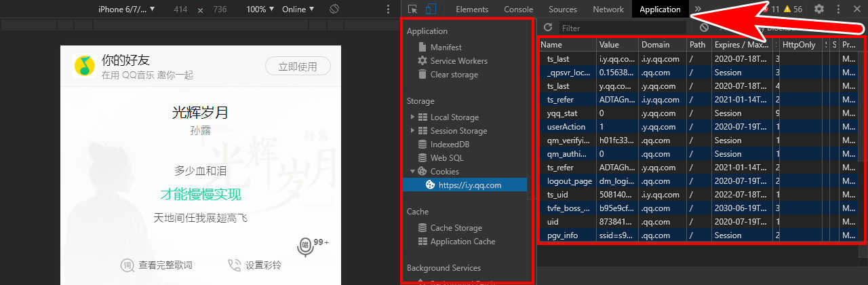
Task: Collapse the Cookies tree arrow
Action: (412, 172)
